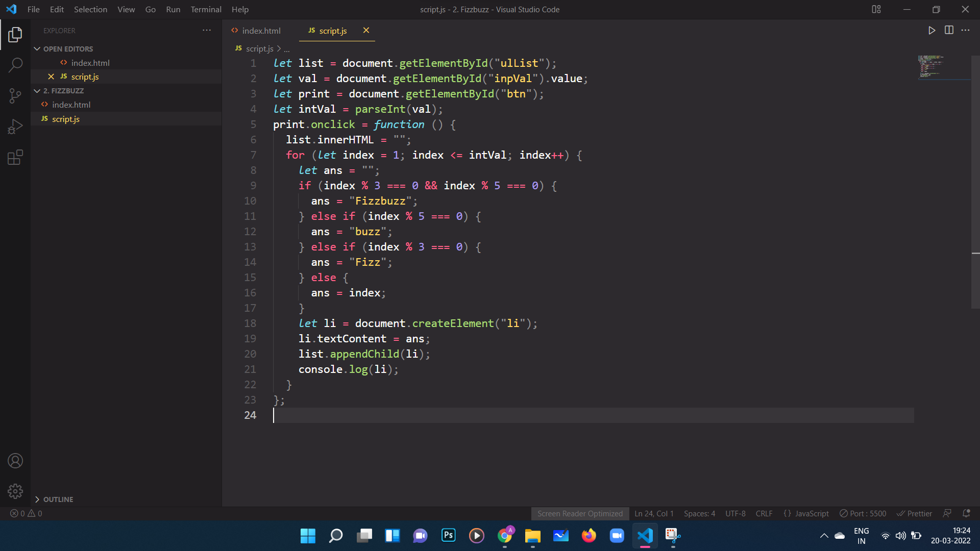This screenshot has width=980, height=551.
Task: Click Screen Reader Optimized status item
Action: [x=580, y=513]
